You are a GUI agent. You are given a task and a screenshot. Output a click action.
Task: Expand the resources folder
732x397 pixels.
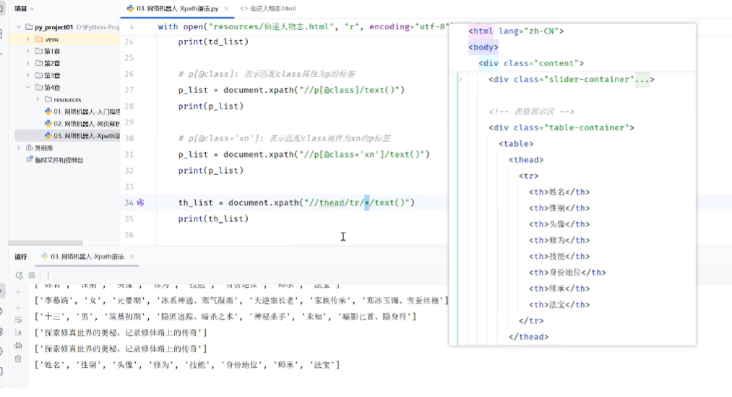[38, 99]
